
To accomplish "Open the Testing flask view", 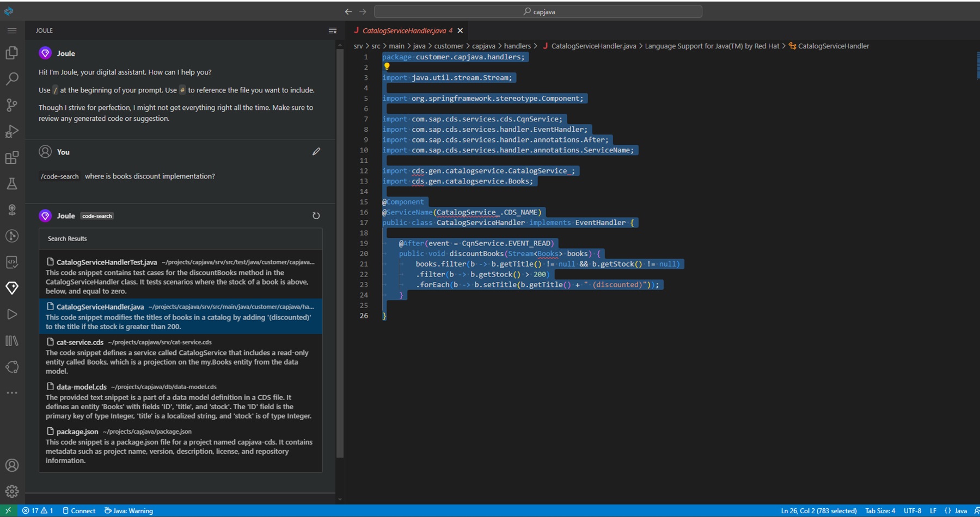I will pyautogui.click(x=12, y=183).
